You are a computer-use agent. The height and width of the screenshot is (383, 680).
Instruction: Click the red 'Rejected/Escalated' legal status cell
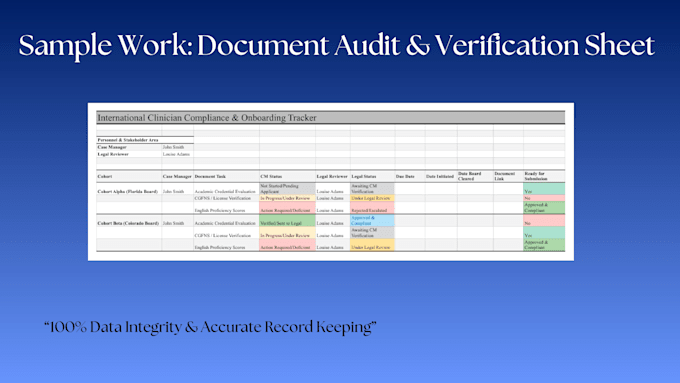pos(372,208)
